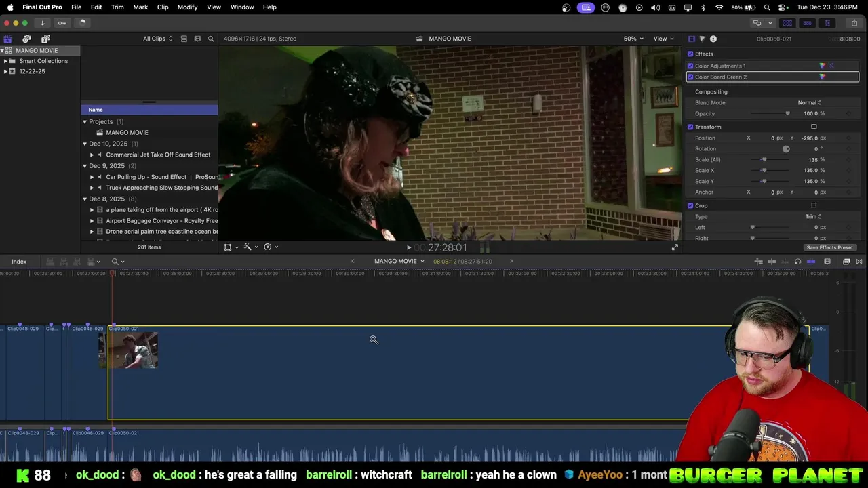Image resolution: width=868 pixels, height=488 pixels.
Task: Click the viewer play button
Action: tap(408, 247)
